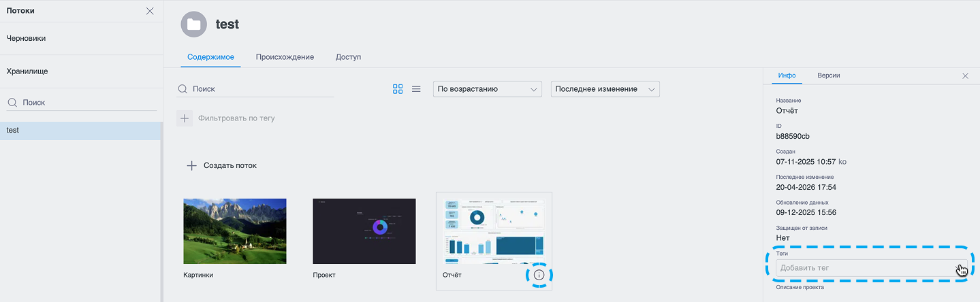This screenshot has height=302, width=980.
Task: Click the Отчёт card label
Action: (x=452, y=275)
